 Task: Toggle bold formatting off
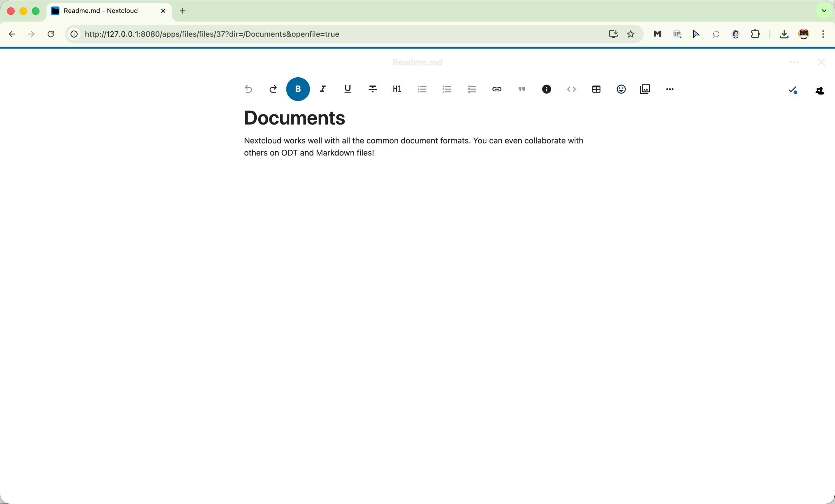298,89
